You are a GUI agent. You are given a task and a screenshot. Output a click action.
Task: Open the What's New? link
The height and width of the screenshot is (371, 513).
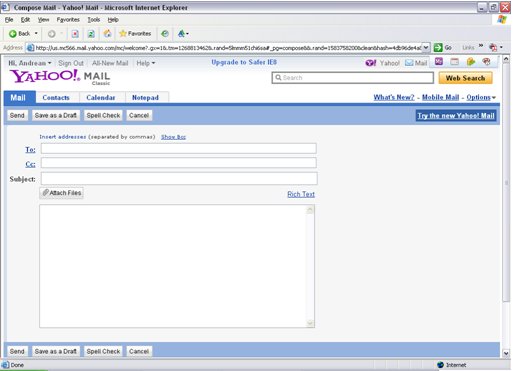click(394, 97)
